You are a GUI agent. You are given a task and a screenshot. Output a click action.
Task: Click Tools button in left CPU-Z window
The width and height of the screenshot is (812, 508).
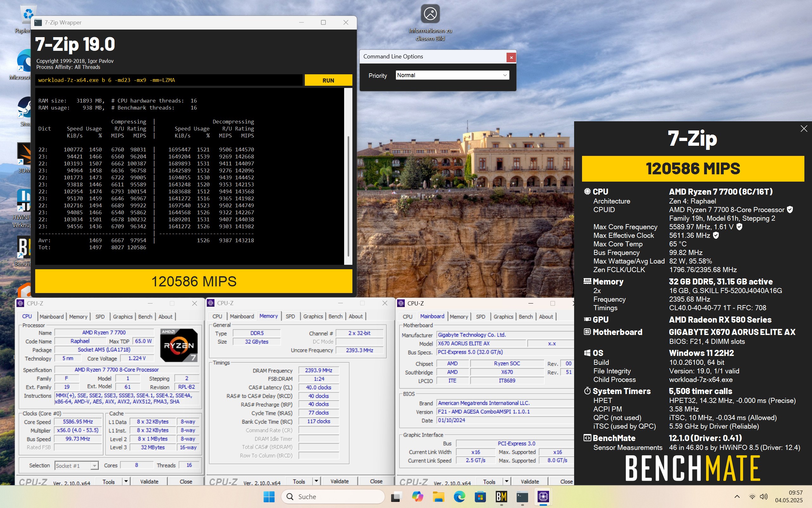108,481
